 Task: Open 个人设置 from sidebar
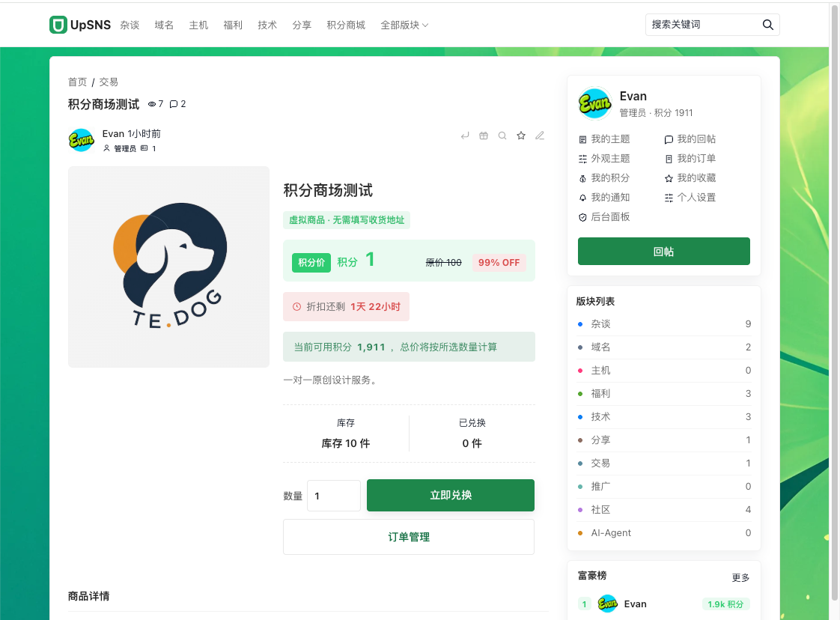pyautogui.click(x=690, y=197)
